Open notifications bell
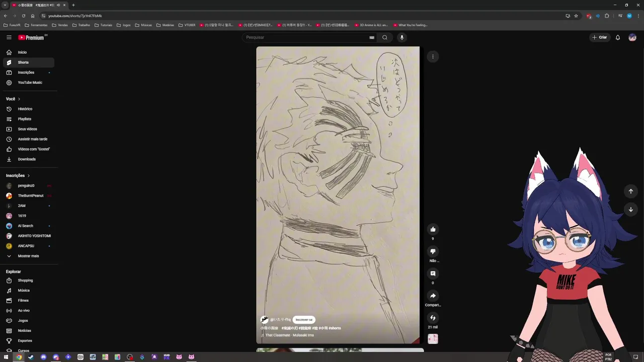Image resolution: width=644 pixels, height=362 pixels. tap(618, 37)
